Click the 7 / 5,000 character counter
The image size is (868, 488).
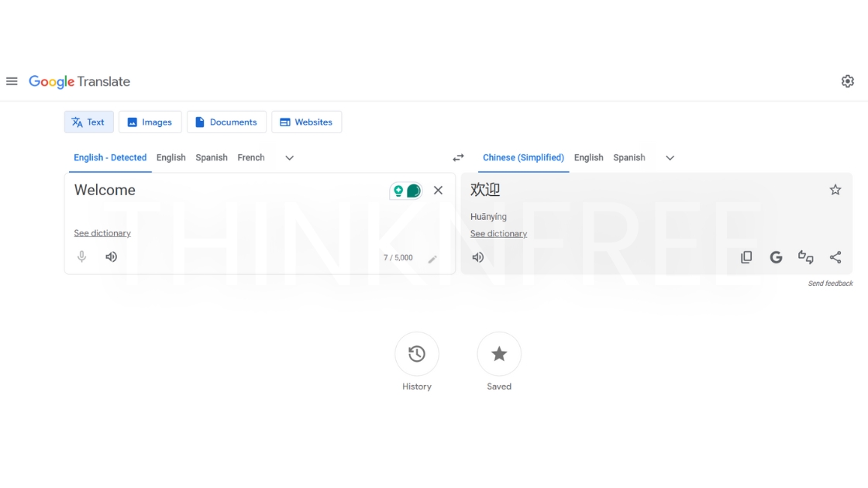click(x=398, y=258)
